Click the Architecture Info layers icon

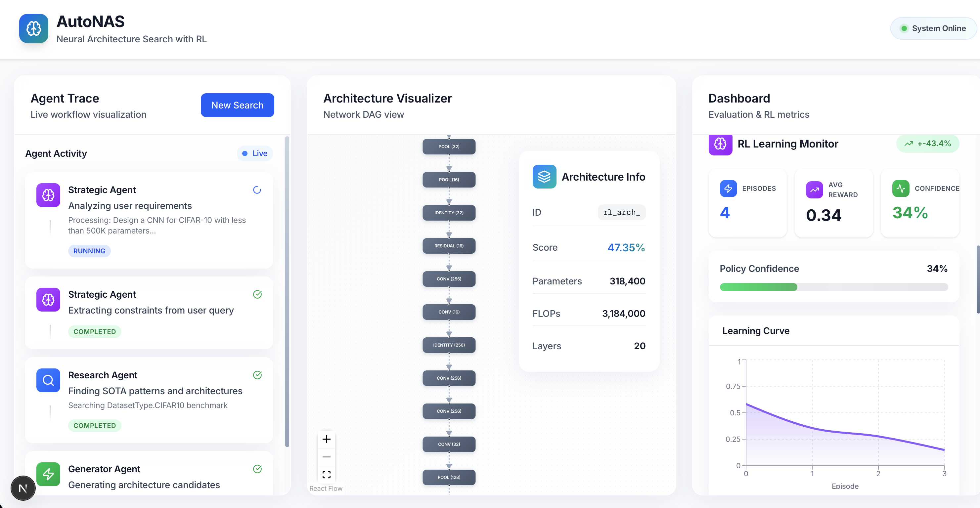tap(544, 176)
